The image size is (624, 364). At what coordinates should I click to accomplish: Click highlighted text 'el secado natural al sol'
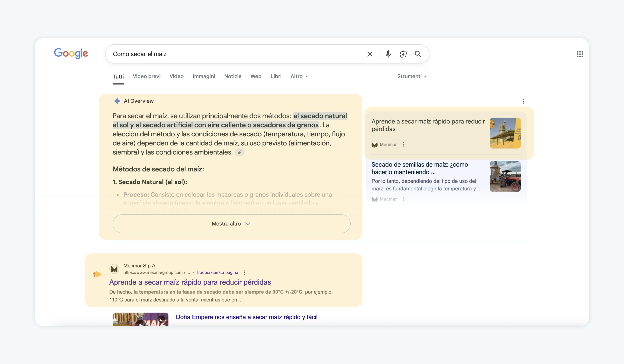[x=230, y=120]
